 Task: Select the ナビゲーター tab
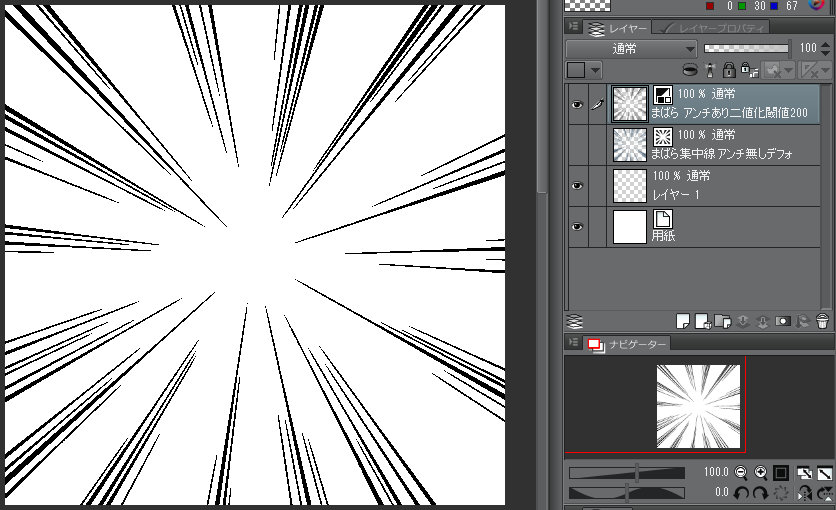[627, 344]
